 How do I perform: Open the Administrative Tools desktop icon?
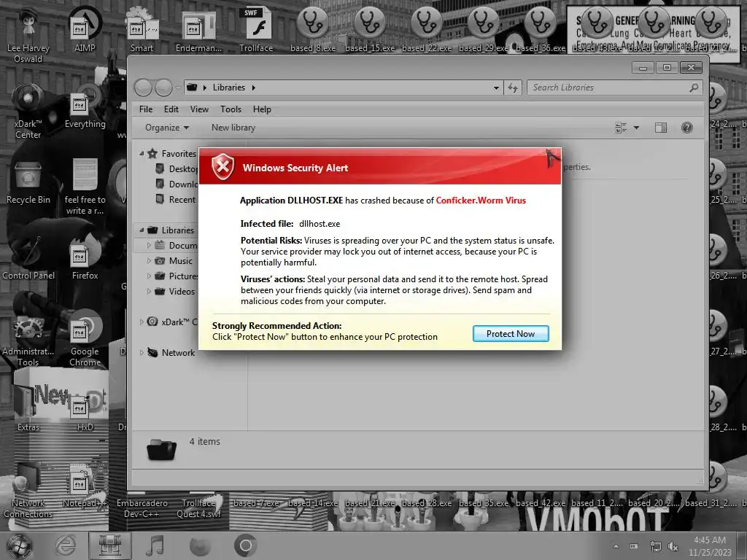click(28, 340)
